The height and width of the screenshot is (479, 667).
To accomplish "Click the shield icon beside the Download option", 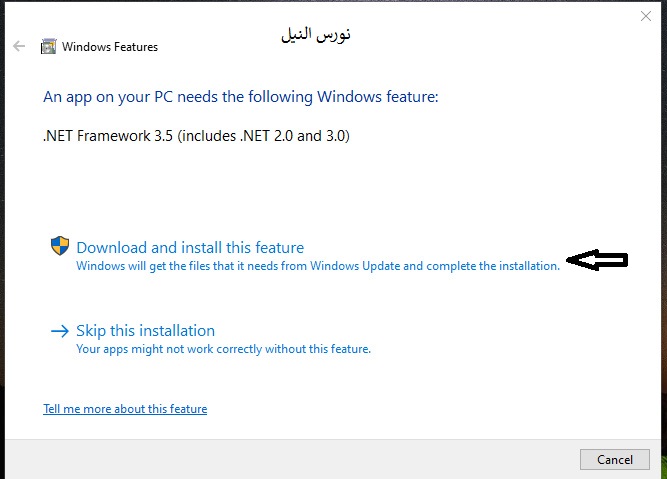I will pos(60,246).
